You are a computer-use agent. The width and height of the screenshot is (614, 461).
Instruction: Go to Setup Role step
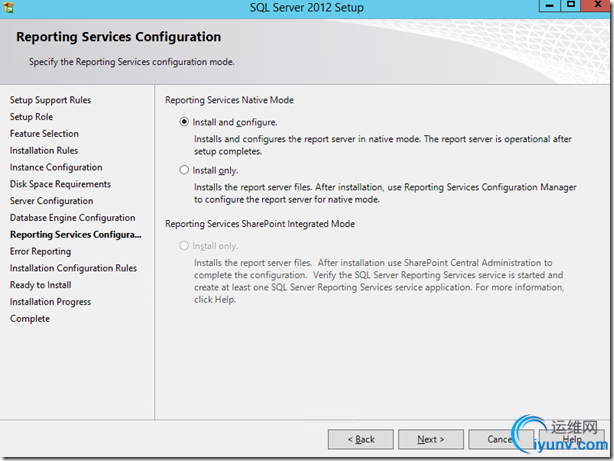(x=31, y=117)
